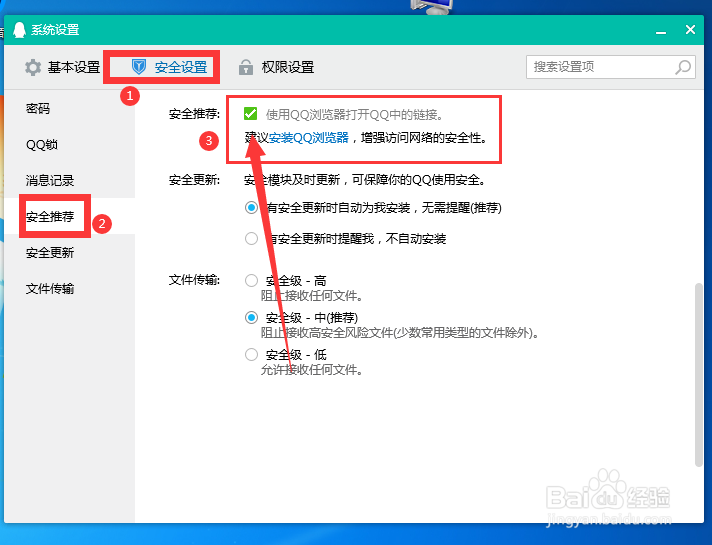This screenshot has width=712, height=545.
Task: Click the shield icon beside 安全设置
Action: tap(138, 67)
